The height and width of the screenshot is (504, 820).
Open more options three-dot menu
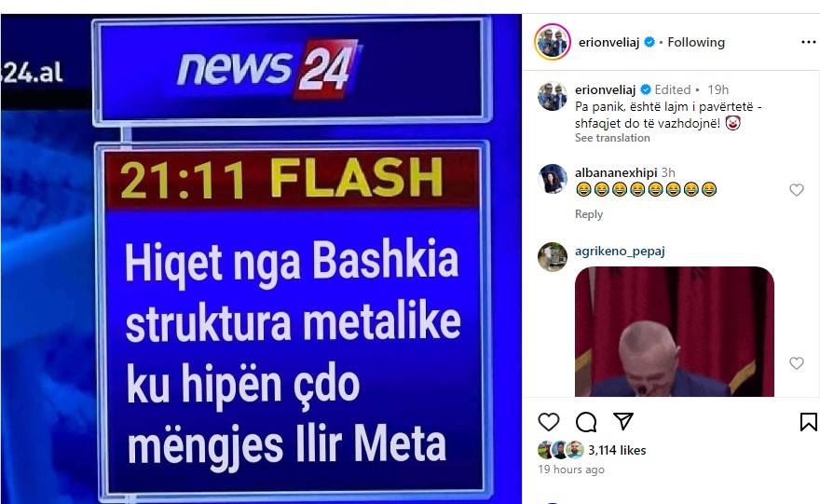click(x=809, y=42)
